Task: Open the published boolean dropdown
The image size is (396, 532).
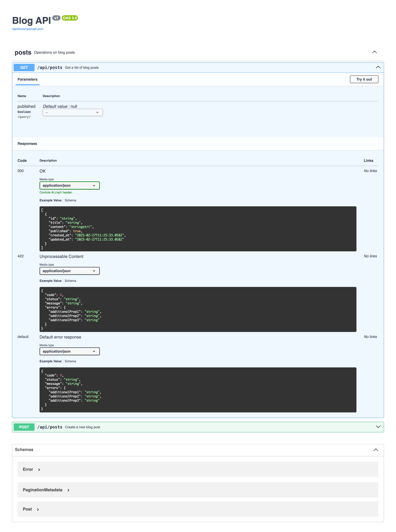Action: click(x=73, y=112)
